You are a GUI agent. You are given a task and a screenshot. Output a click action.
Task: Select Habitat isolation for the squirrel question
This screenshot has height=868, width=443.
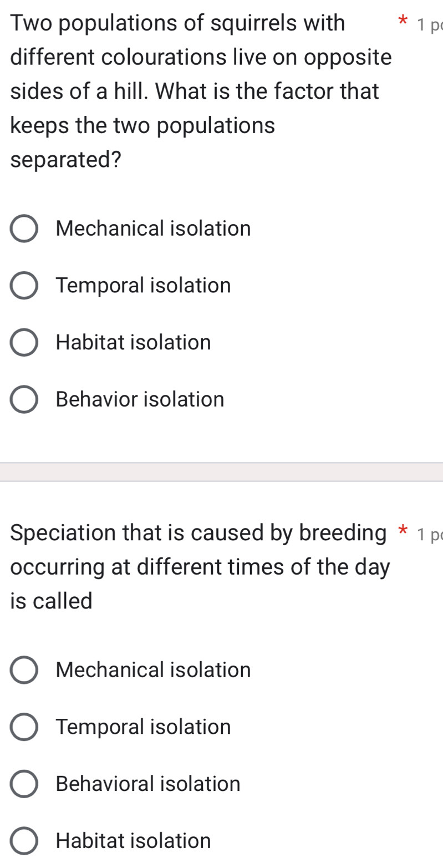24,343
